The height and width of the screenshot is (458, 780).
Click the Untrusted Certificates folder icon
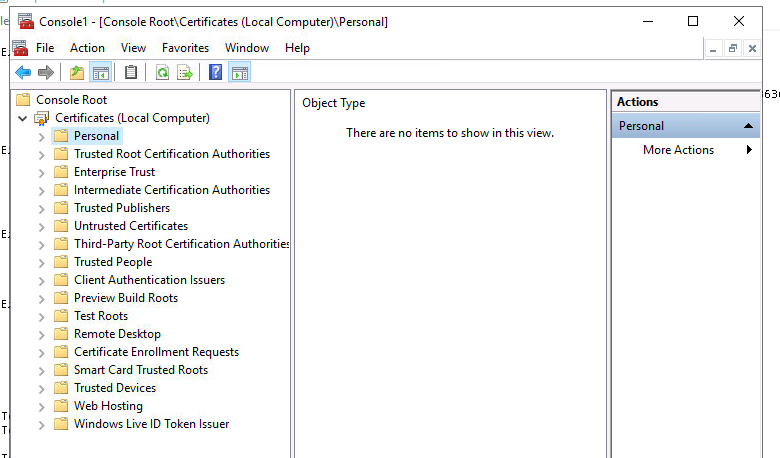coord(61,226)
